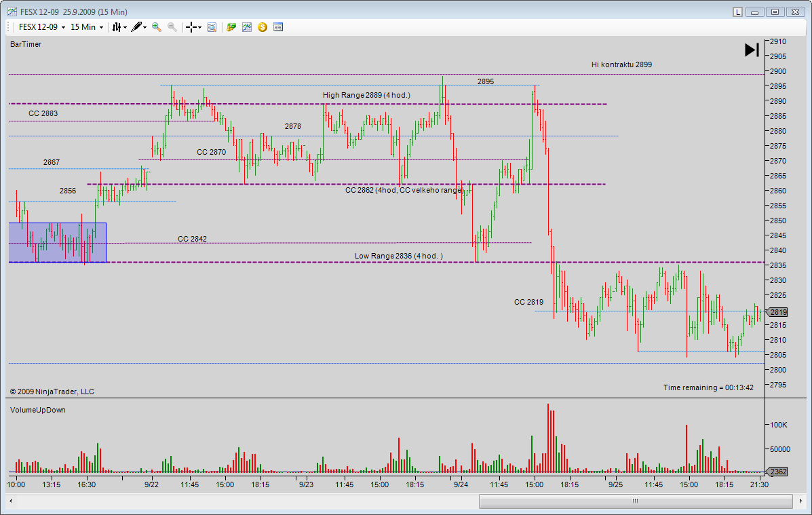
Task: Click the horizontal scrollbar thumb
Action: (x=636, y=501)
